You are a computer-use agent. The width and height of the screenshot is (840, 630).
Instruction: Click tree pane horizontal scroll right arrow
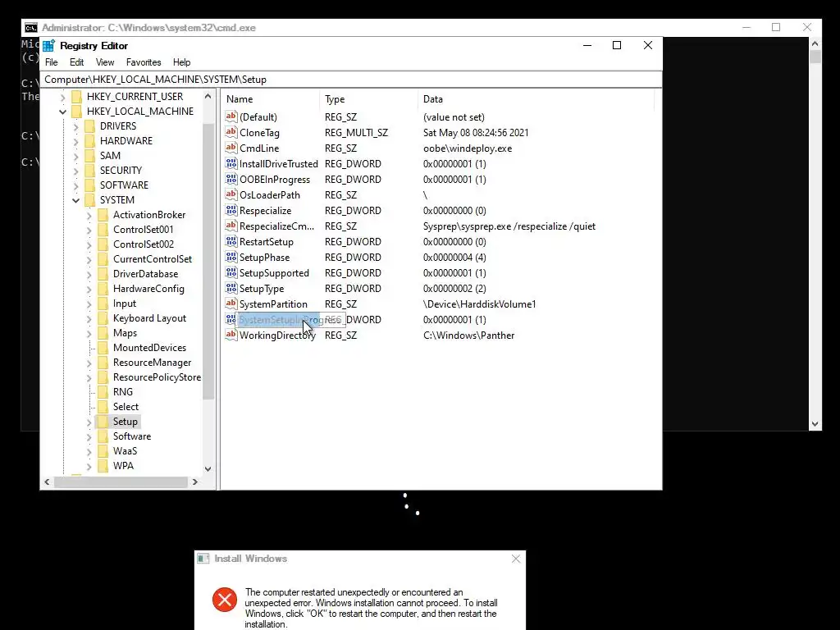point(195,482)
